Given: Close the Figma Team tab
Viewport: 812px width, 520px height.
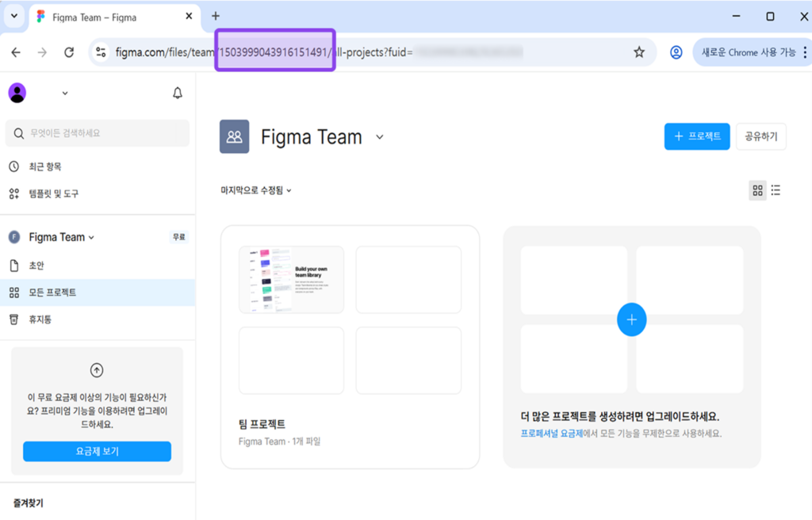Looking at the screenshot, I should coord(189,17).
